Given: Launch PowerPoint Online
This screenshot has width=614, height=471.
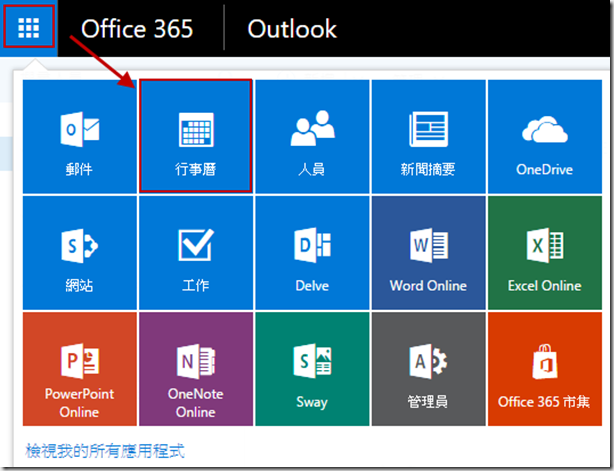Looking at the screenshot, I should pyautogui.click(x=79, y=370).
